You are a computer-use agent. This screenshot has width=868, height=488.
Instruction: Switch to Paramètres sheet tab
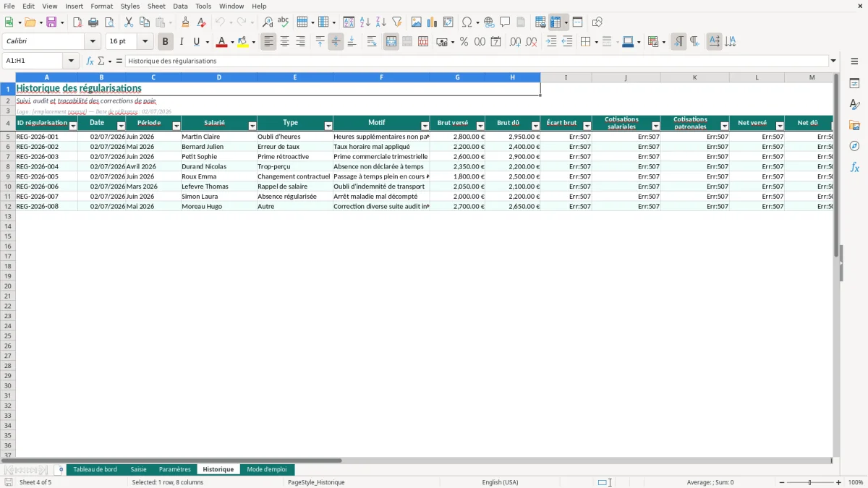[175, 469]
